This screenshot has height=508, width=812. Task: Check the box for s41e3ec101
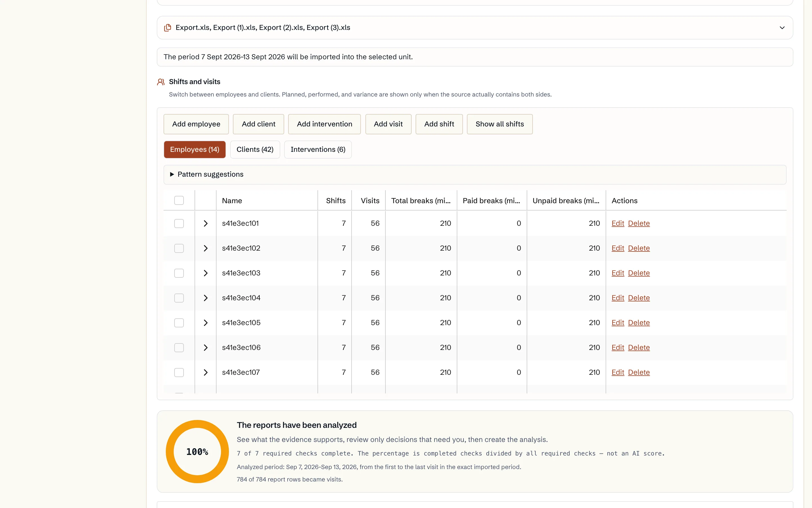click(179, 224)
